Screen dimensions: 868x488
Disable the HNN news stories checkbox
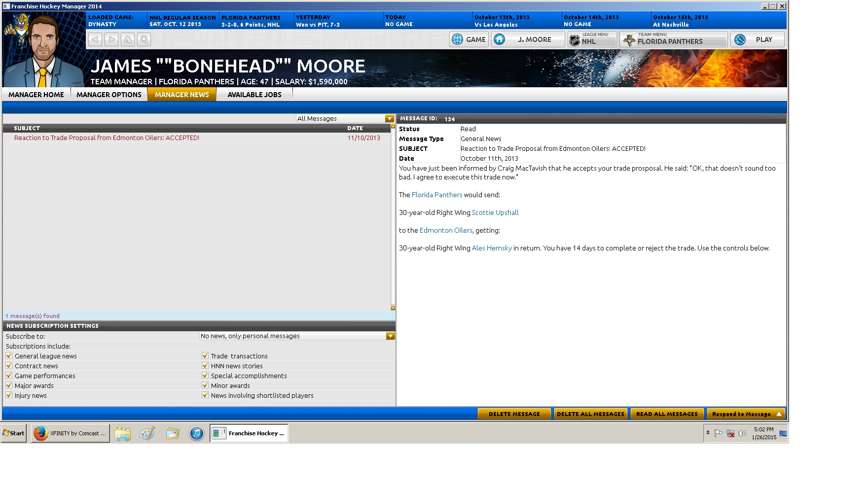(x=205, y=365)
